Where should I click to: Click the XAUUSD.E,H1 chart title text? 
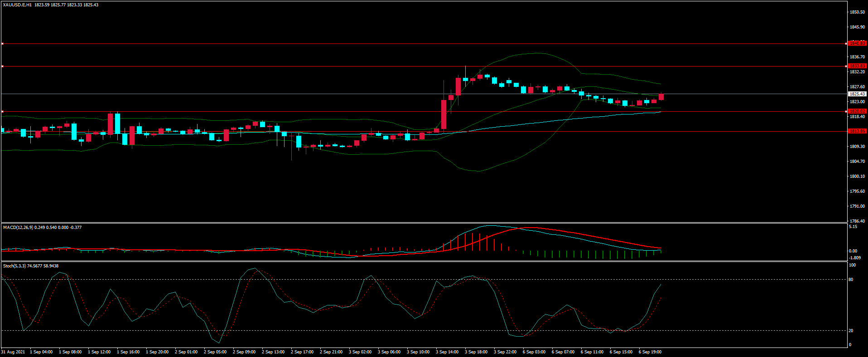click(x=17, y=5)
